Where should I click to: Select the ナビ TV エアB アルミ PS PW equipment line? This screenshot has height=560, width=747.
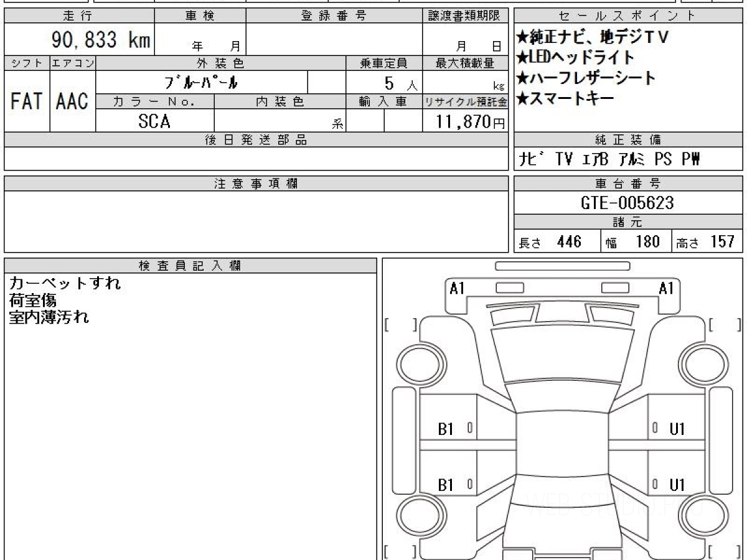[610, 159]
